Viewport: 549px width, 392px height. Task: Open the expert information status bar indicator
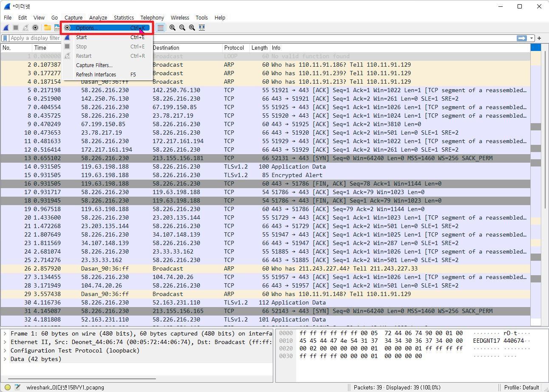(7, 387)
